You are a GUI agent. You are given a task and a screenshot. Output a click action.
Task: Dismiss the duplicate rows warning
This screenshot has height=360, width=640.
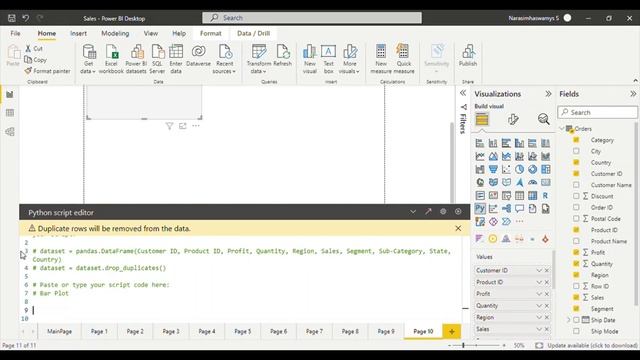458,229
